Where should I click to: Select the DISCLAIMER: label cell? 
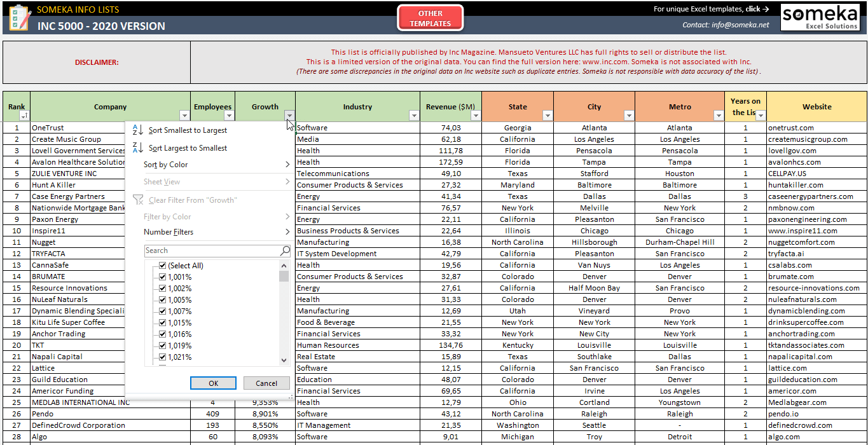97,62
